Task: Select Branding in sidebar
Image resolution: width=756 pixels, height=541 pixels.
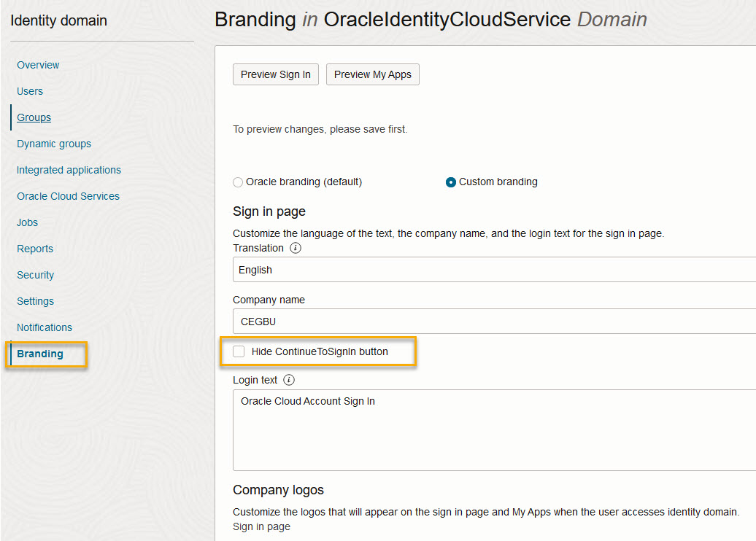Action: tap(40, 354)
